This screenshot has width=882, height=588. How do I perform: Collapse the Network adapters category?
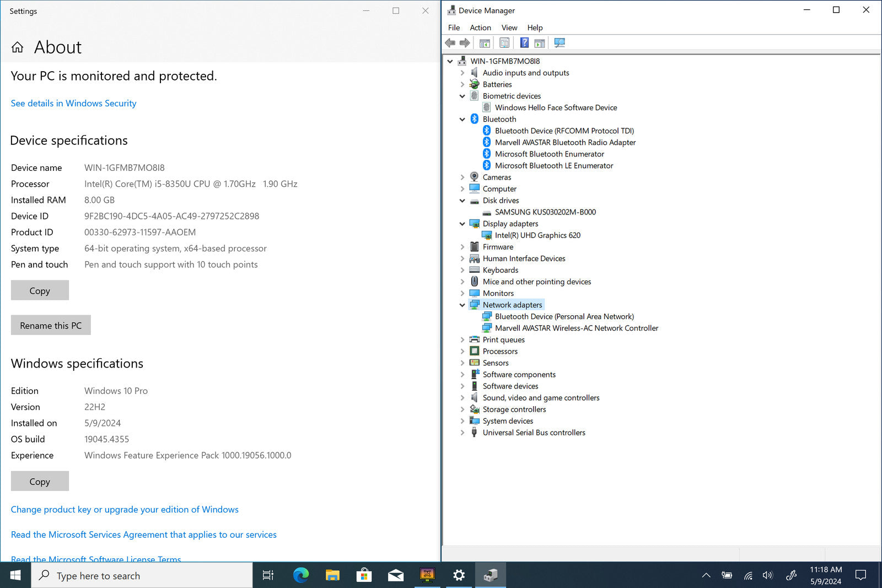click(x=462, y=305)
